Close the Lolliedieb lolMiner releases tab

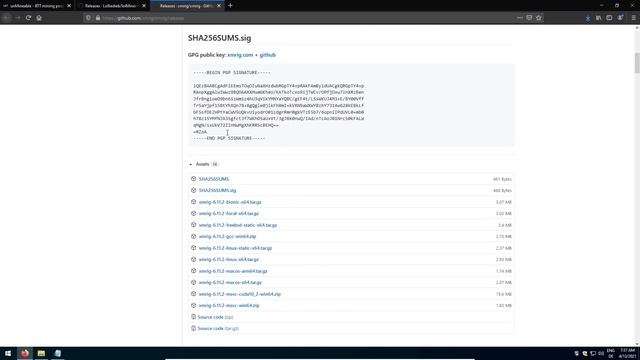[144, 6]
